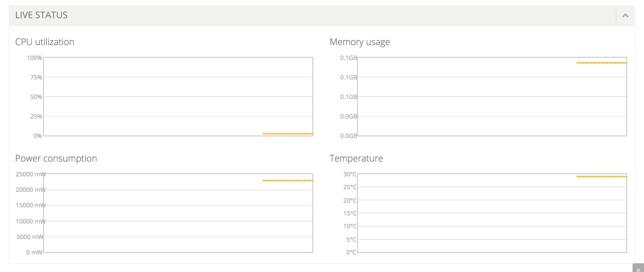Click the 10000 mW axis label
This screenshot has height=272, width=644.
31,222
